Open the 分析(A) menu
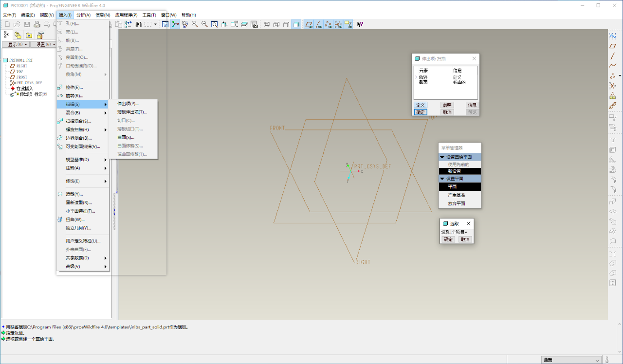This screenshot has width=623, height=364. pos(83,15)
